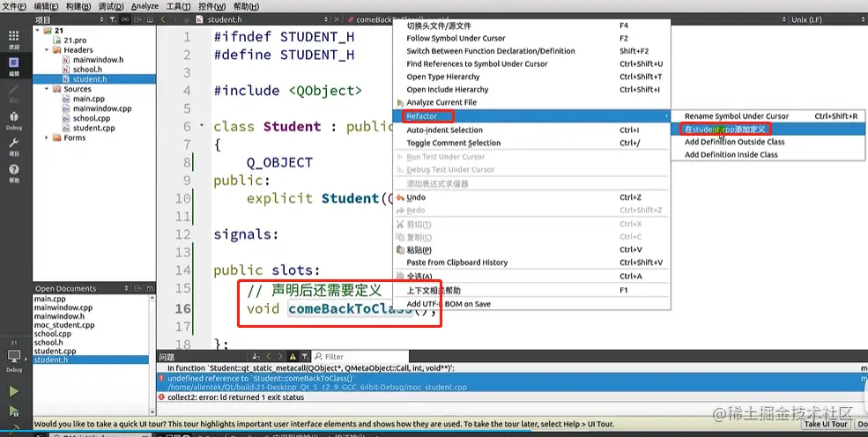
Task: Open the 编辑(E) menu
Action: click(46, 6)
